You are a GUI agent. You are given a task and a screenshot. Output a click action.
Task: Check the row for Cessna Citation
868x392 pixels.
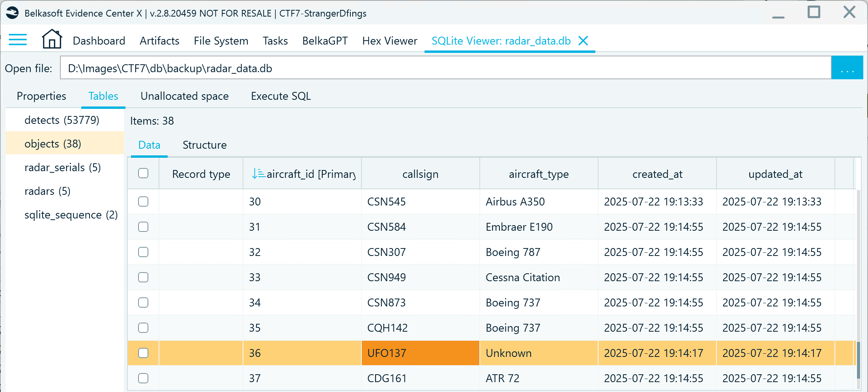pyautogui.click(x=143, y=277)
